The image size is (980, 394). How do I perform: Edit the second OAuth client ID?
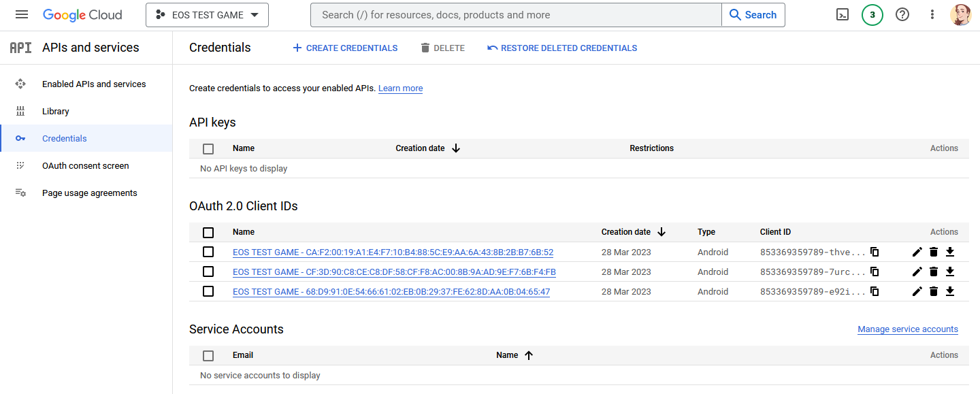[917, 272]
